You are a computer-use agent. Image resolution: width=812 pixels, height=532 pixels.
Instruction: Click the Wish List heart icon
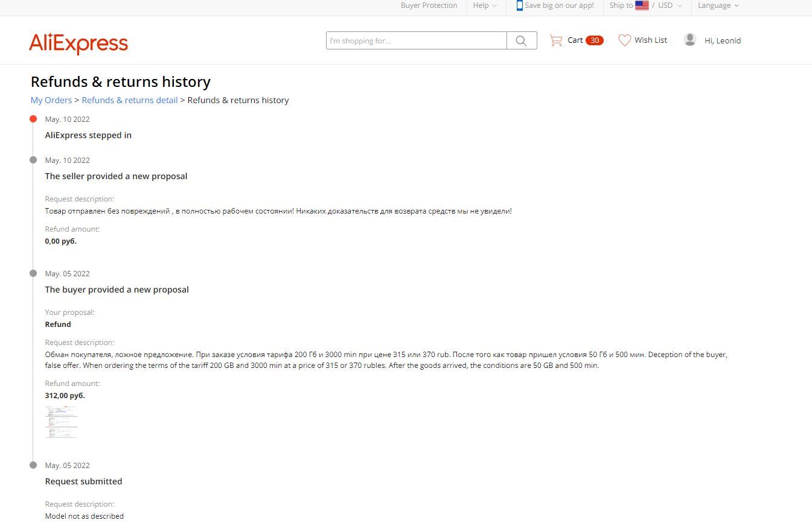point(625,40)
